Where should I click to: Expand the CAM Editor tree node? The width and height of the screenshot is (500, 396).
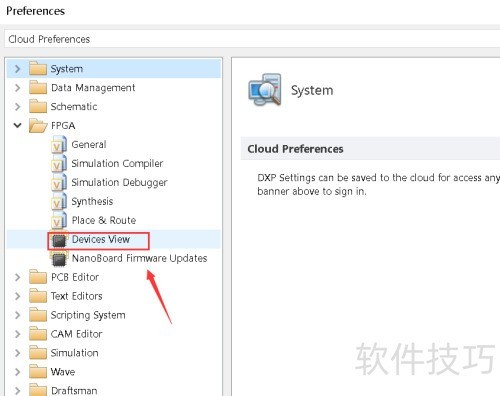tap(17, 334)
